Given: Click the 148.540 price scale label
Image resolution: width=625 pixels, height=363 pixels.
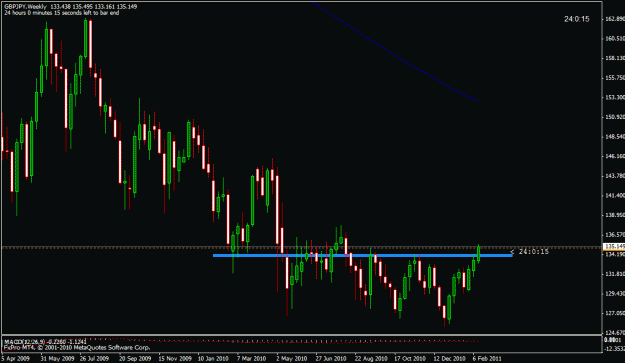Looking at the screenshot, I should 615,137.
